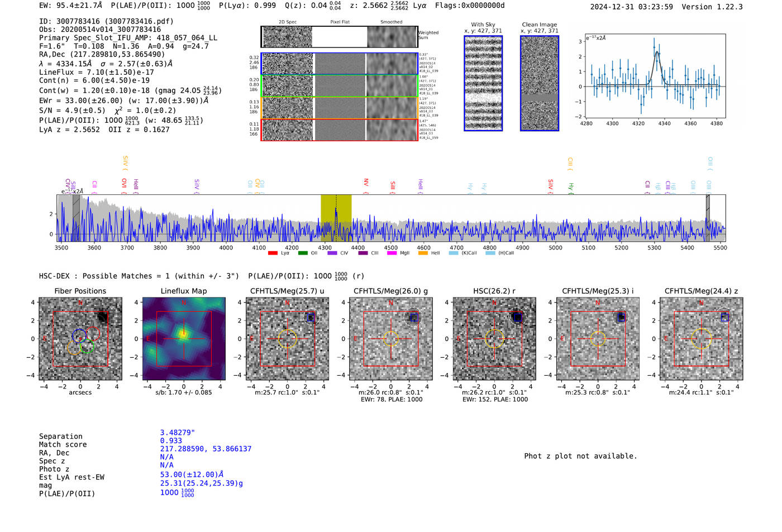Open the HSC(26.2) r band cutout
782x532 pixels.
tap(494, 338)
